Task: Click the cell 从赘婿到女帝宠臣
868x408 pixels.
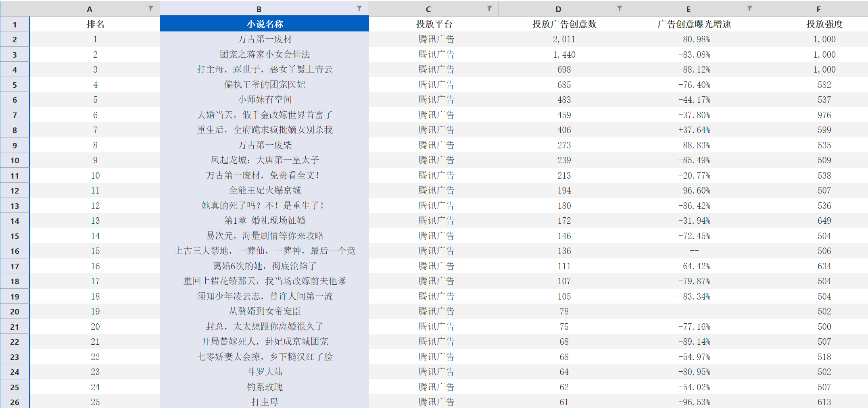Action: 265,311
